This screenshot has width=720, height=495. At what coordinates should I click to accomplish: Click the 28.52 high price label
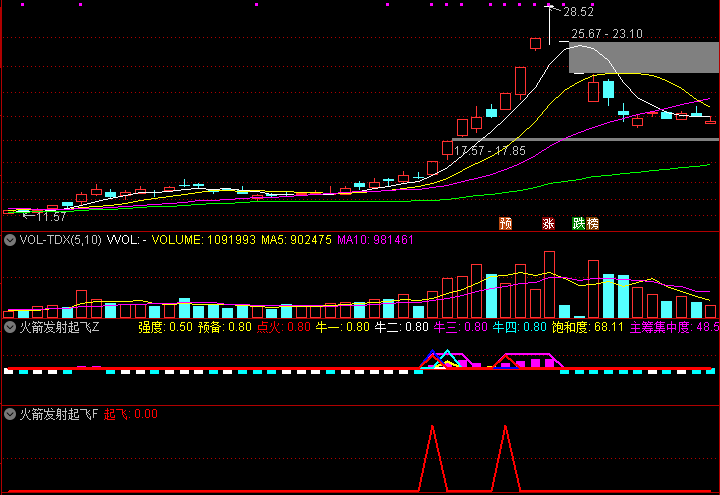pos(579,12)
